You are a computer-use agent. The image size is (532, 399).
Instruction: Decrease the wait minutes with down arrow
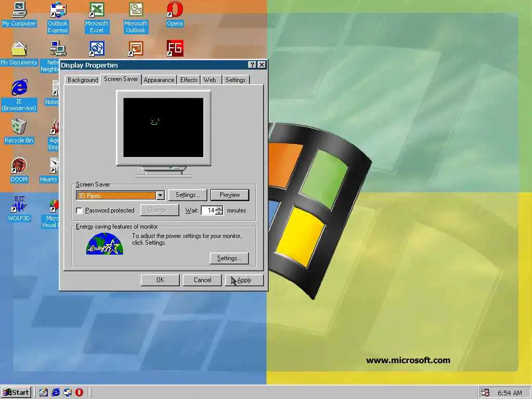220,212
